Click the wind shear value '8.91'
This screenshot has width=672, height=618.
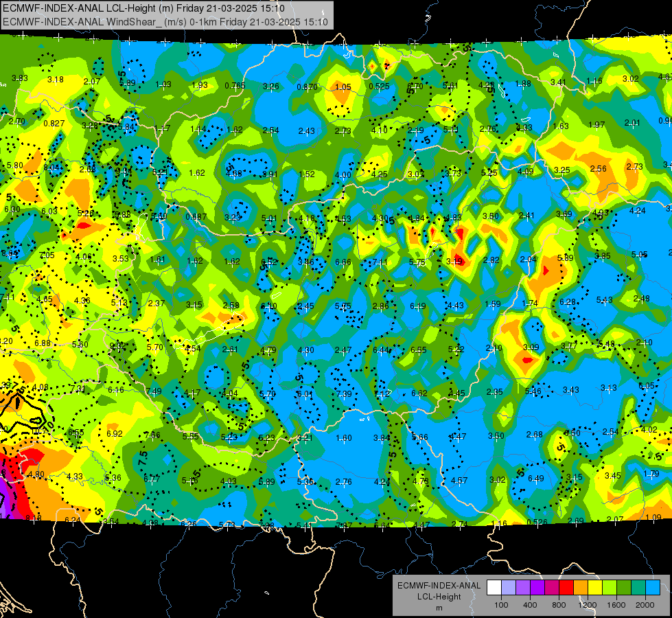click(270, 174)
